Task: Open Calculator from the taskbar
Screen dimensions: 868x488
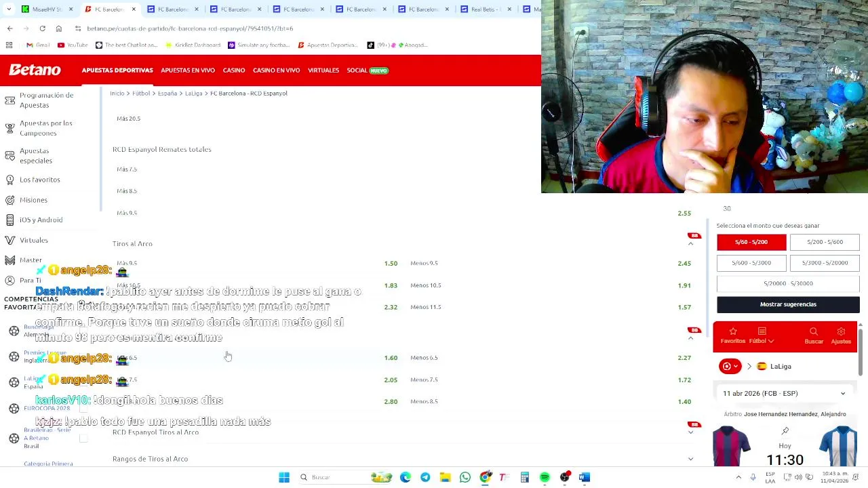Action: [525, 477]
